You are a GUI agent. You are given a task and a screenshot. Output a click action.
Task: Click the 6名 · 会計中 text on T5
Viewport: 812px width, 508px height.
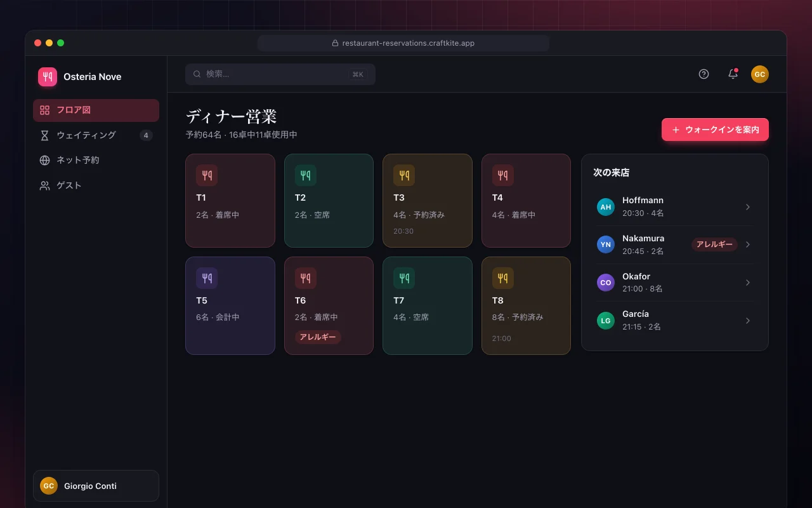218,317
